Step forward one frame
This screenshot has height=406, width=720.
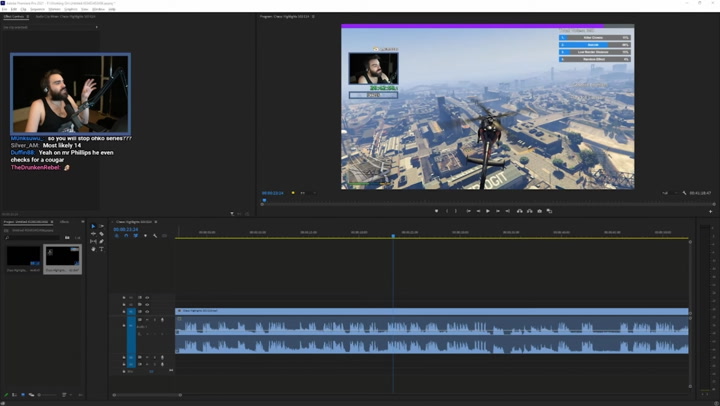pos(498,211)
